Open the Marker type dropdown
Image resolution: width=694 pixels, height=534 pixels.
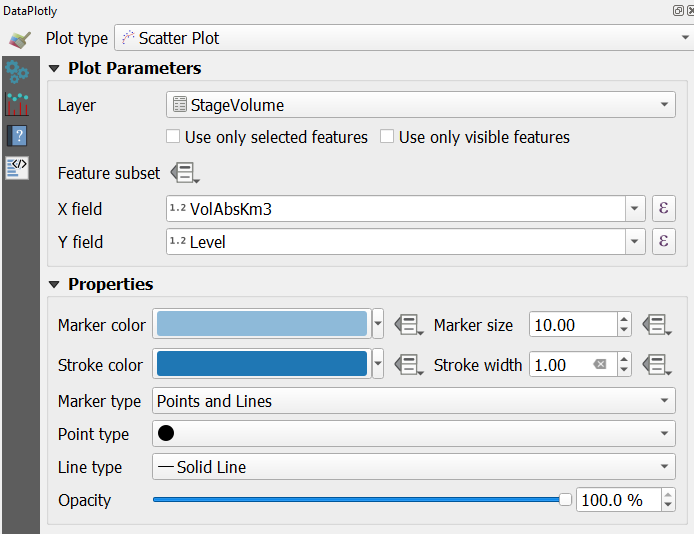tap(414, 401)
